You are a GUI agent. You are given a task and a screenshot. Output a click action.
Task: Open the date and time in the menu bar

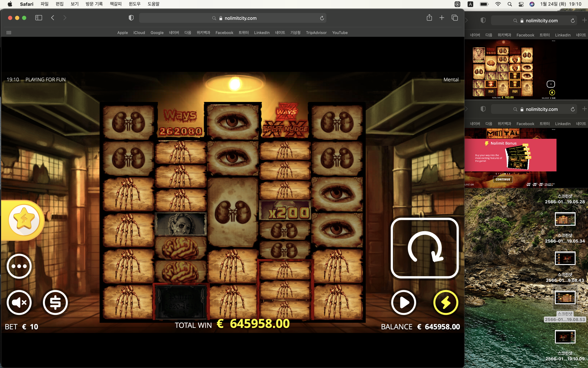[x=561, y=4]
